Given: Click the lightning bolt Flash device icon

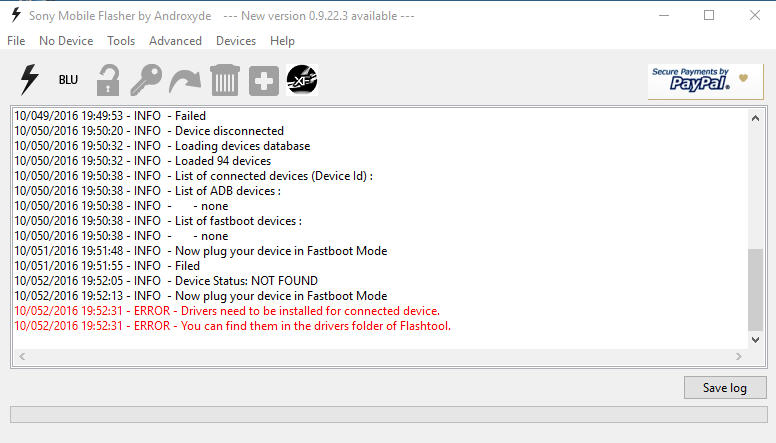Looking at the screenshot, I should point(29,79).
